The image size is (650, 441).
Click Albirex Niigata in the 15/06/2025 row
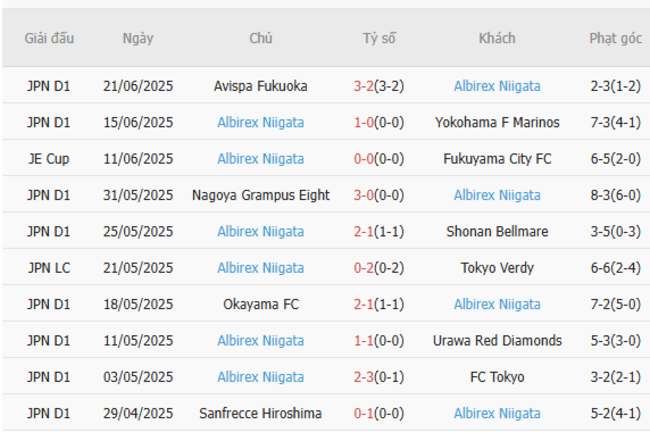(x=260, y=122)
